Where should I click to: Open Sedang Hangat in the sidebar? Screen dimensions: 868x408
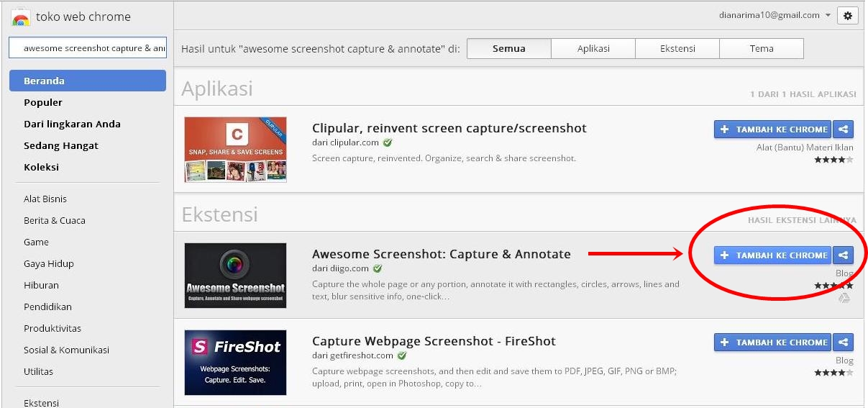click(x=61, y=145)
